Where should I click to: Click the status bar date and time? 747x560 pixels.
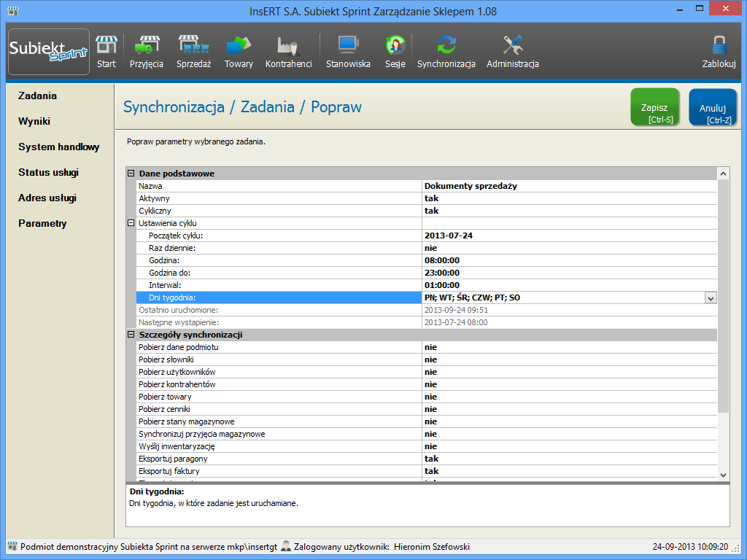[690, 547]
